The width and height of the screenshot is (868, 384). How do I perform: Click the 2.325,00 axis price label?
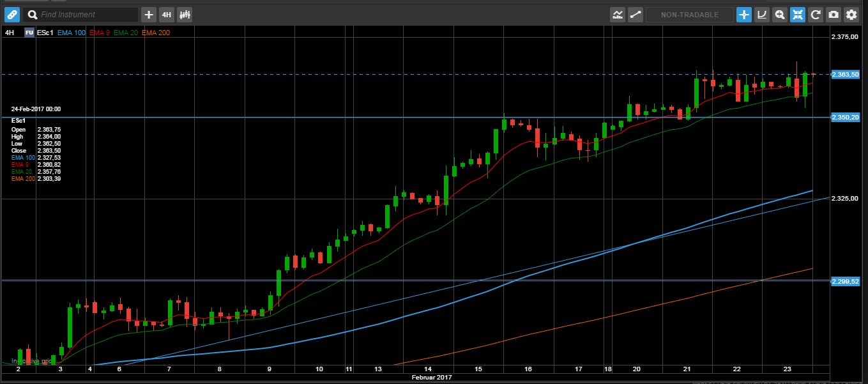point(844,199)
